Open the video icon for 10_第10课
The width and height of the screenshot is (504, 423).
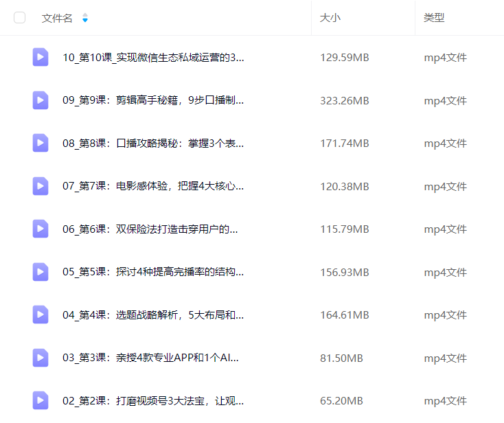(x=41, y=57)
